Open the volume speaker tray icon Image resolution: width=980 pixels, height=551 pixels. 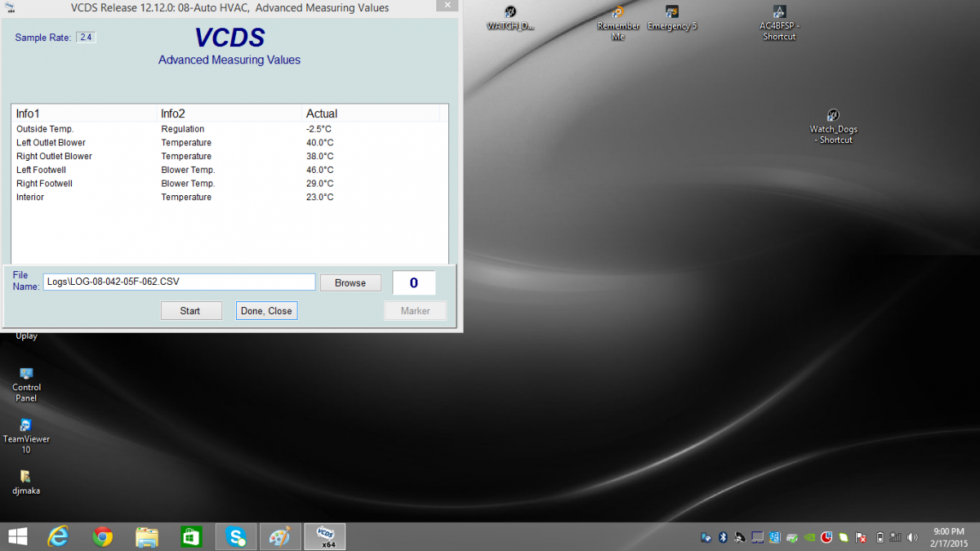[914, 537]
